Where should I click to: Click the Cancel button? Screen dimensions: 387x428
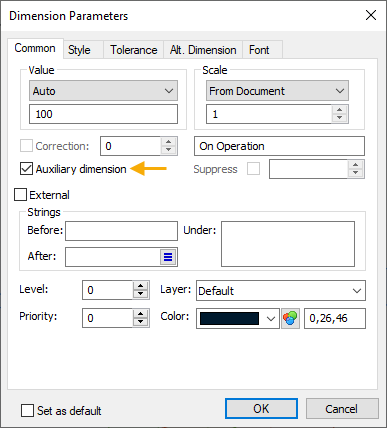pyautogui.click(x=342, y=409)
